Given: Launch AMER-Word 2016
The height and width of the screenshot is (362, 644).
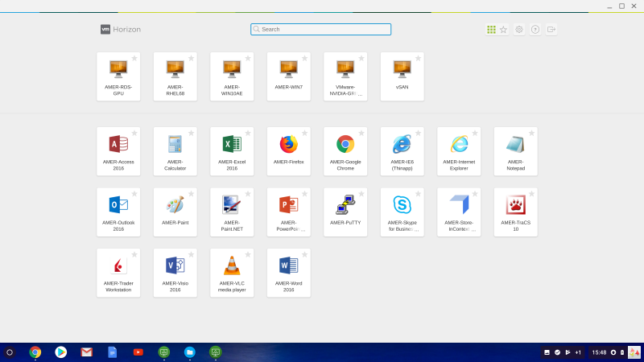Looking at the screenshot, I should [288, 266].
